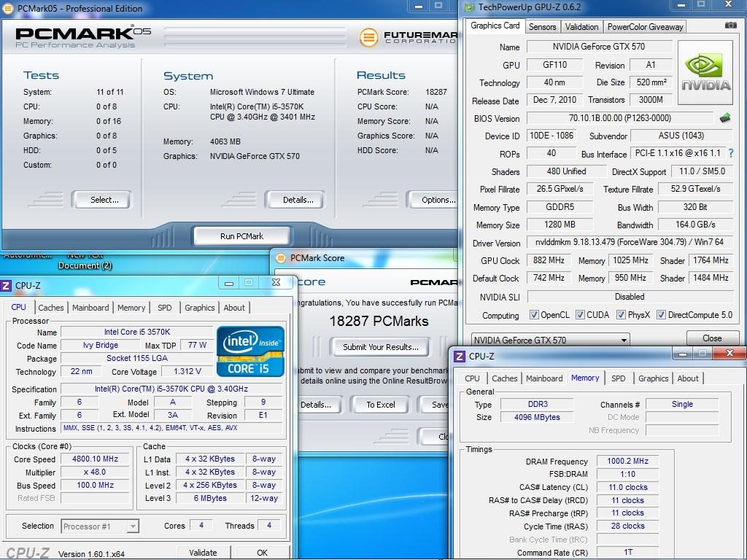Toggle the PhysX checkbox in GPU-Z

[x=621, y=315]
